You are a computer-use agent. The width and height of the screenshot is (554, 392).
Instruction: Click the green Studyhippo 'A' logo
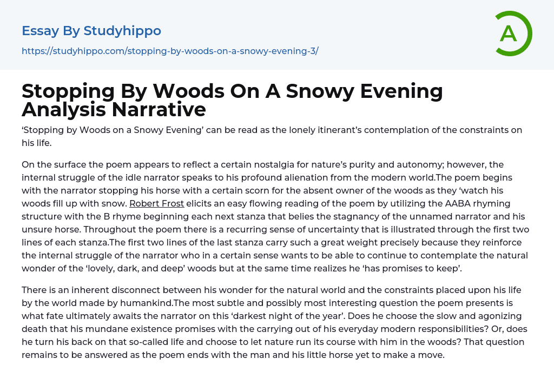click(513, 34)
